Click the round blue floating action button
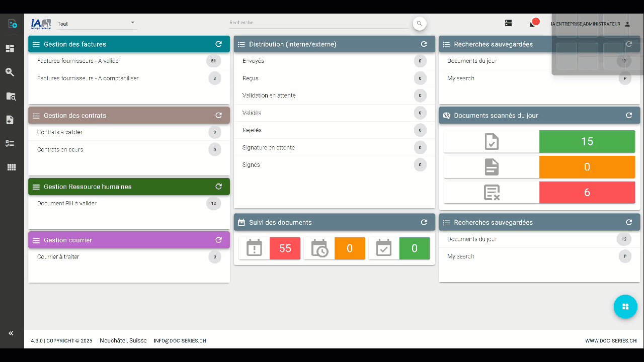The height and width of the screenshot is (362, 644). (625, 307)
